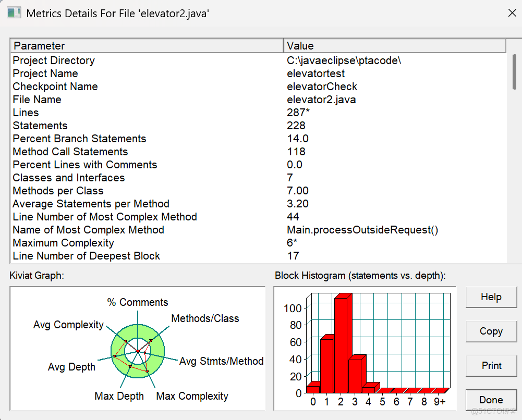This screenshot has width=522, height=420.
Task: Click the Max Depth label on the Kiviat graph
Action: [x=119, y=396]
